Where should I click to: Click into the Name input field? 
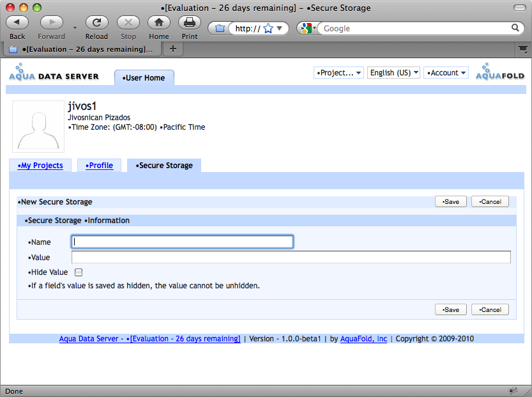point(182,242)
